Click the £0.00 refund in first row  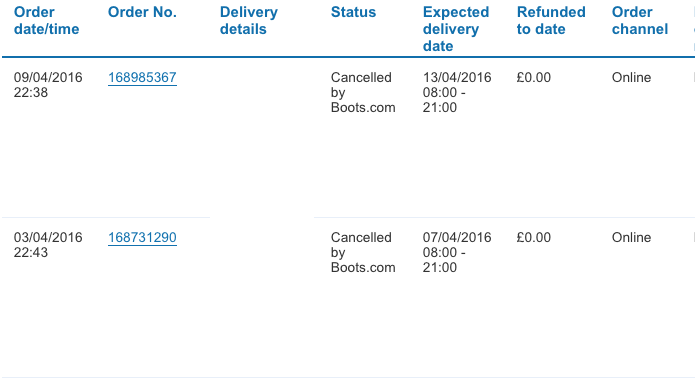tap(534, 78)
